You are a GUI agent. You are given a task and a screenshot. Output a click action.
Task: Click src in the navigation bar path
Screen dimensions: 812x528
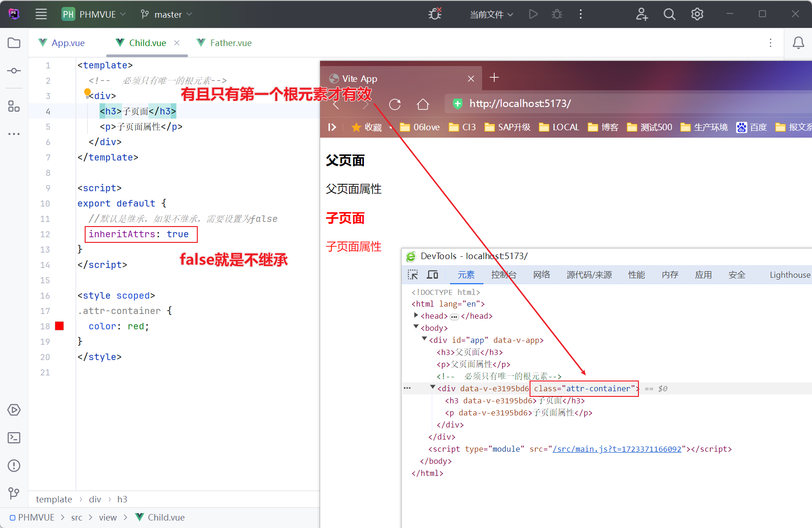coord(77,517)
